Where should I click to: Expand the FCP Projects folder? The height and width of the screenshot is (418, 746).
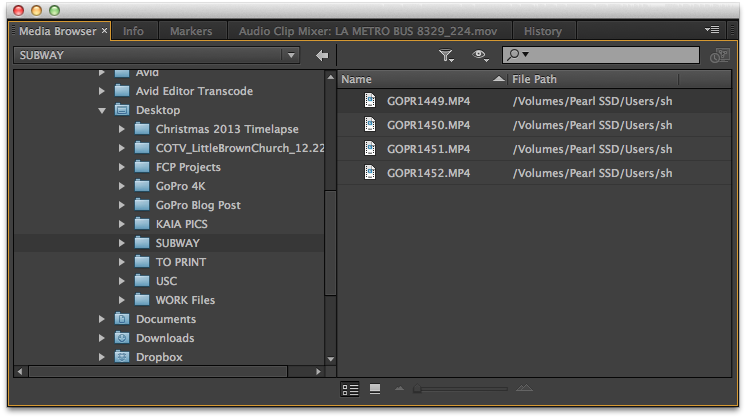(x=121, y=167)
